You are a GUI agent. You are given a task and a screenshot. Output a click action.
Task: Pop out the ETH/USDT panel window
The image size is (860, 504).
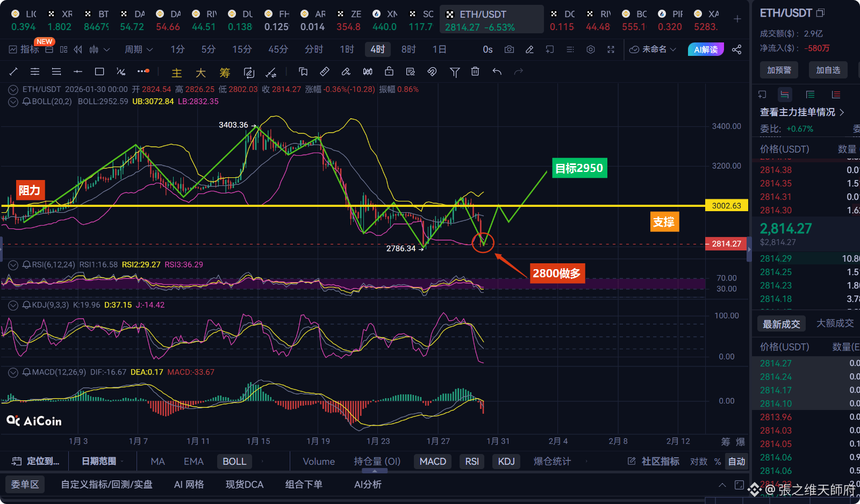820,13
